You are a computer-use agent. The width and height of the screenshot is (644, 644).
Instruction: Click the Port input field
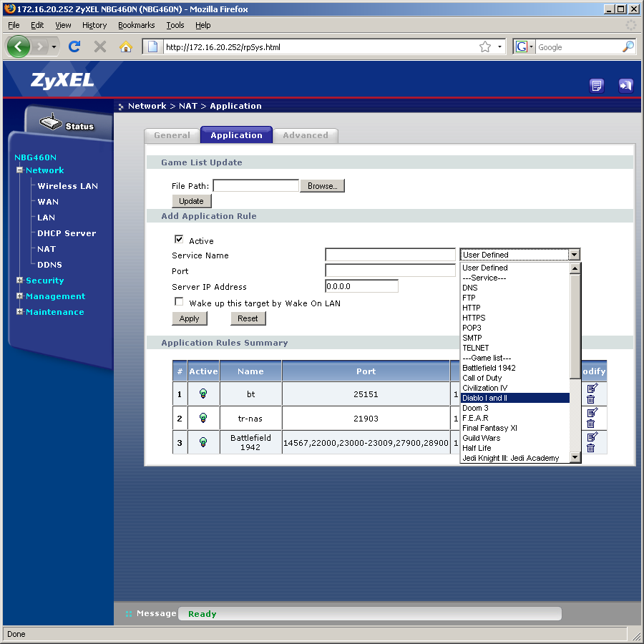pyautogui.click(x=390, y=270)
